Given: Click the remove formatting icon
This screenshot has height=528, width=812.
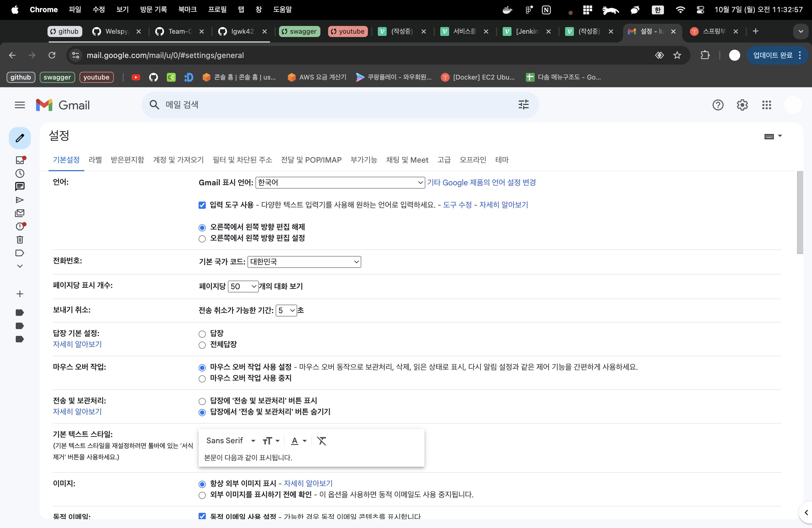Looking at the screenshot, I should point(321,441).
